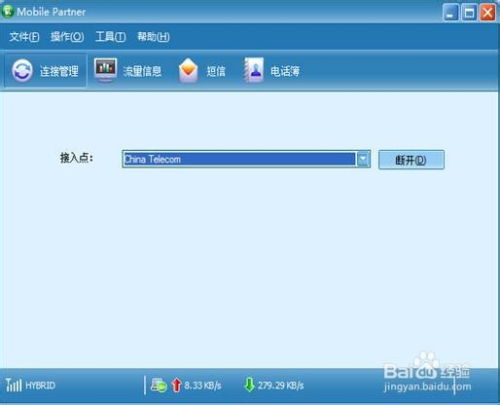Open the 电话簿 phonebook icon
This screenshot has width=500, height=405.
tap(254, 70)
